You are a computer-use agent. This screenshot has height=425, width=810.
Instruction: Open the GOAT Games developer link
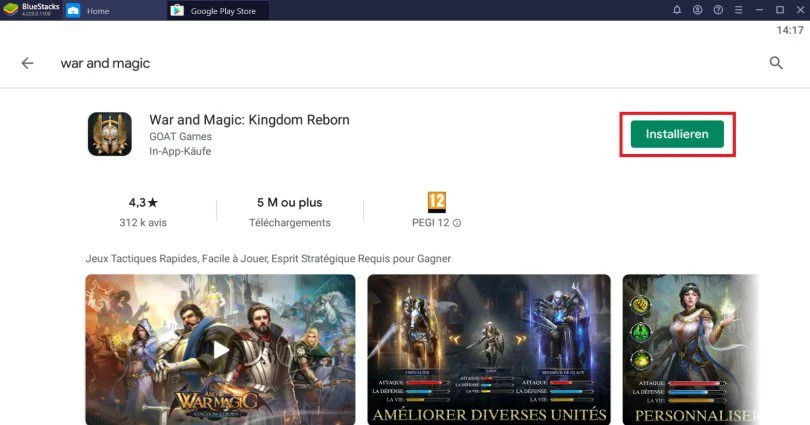click(x=180, y=136)
